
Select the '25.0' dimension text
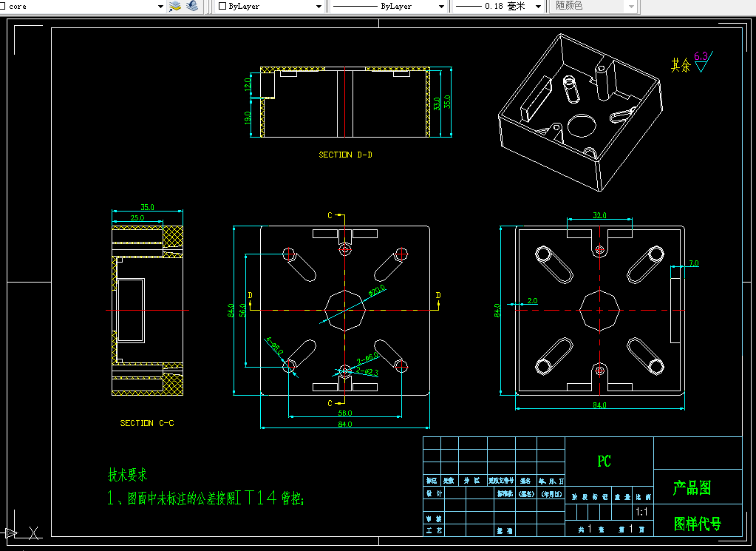pos(137,218)
